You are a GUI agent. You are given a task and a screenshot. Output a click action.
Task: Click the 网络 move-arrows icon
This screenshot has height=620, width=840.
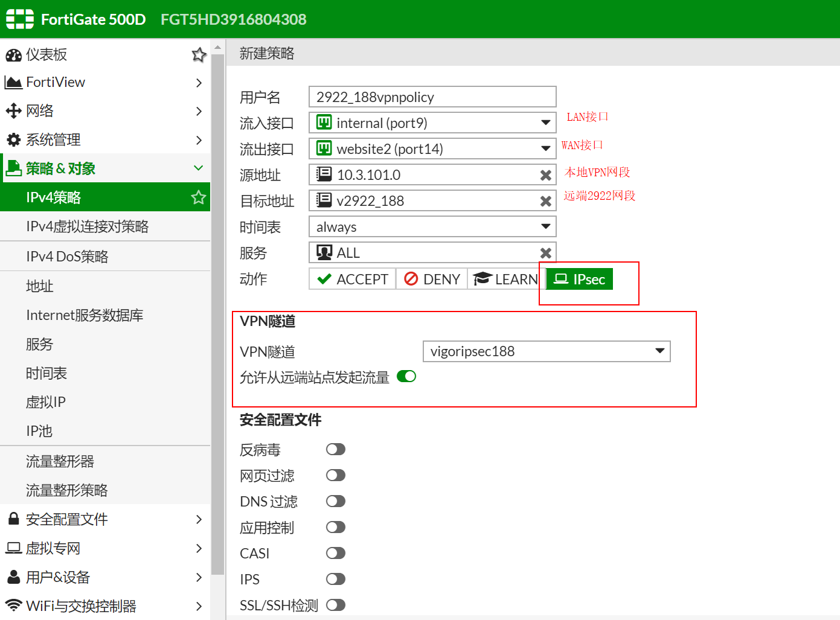(13, 110)
